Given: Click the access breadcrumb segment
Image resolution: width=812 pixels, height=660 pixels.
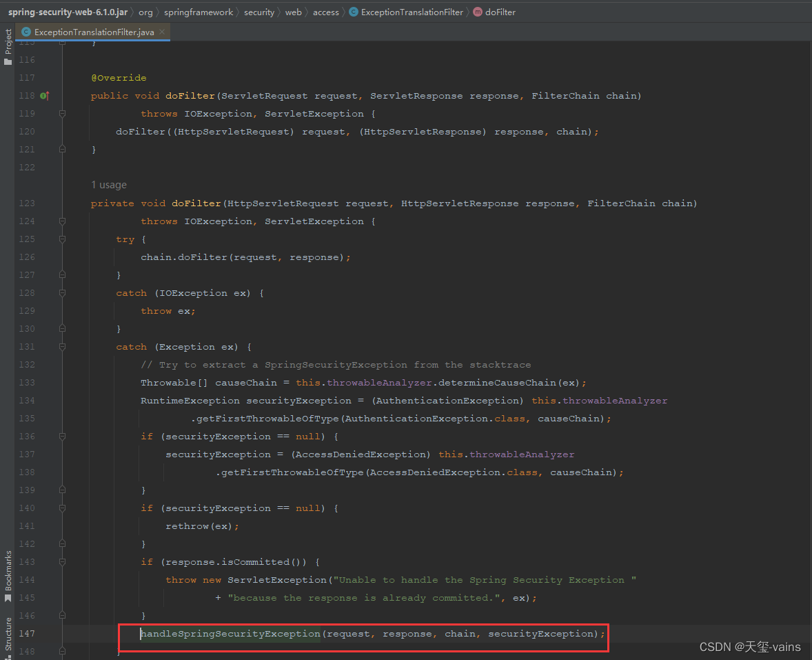Looking at the screenshot, I should click(x=326, y=12).
